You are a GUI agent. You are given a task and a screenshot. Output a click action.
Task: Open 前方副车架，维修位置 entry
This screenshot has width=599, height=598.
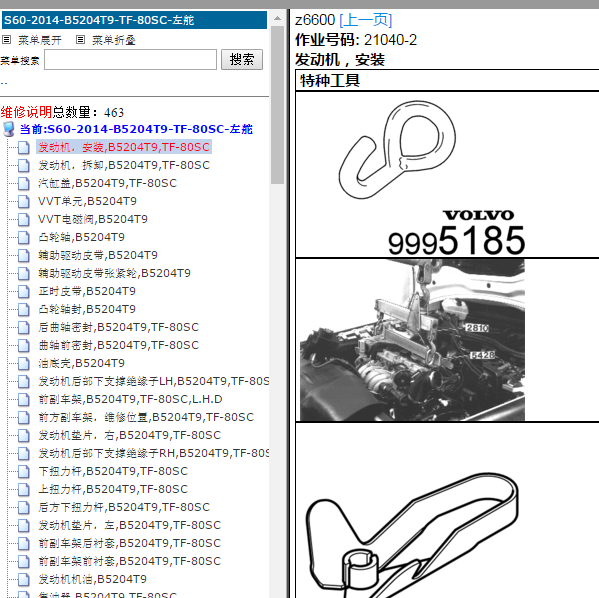(146, 417)
